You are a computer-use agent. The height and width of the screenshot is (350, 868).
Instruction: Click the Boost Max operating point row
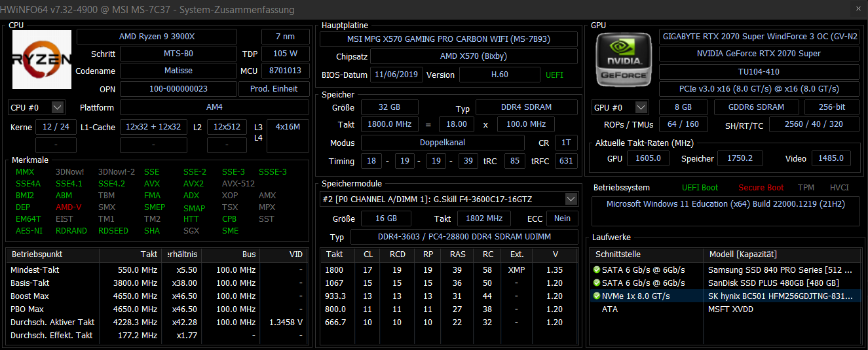tap(156, 296)
